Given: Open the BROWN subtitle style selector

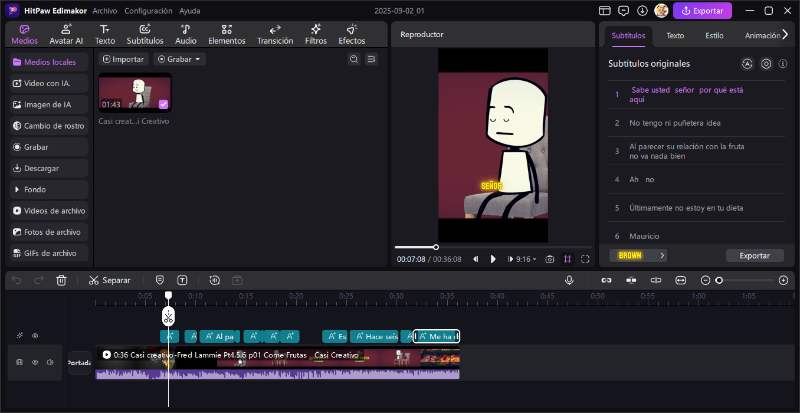Looking at the screenshot, I should click(638, 255).
